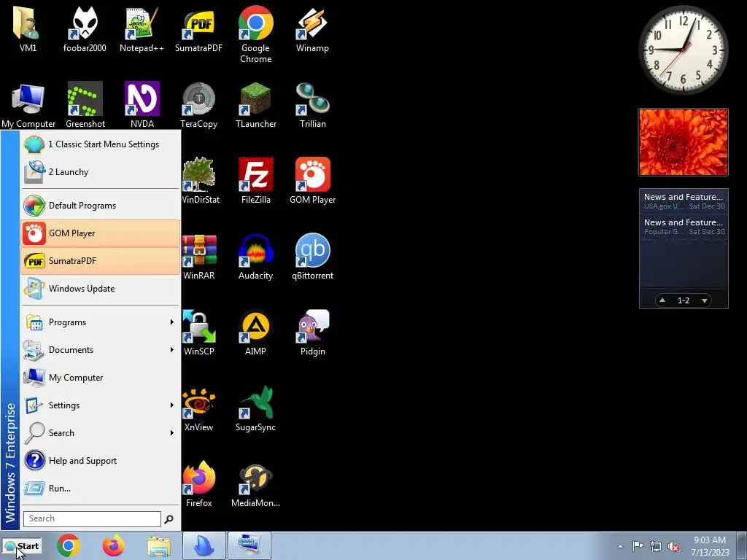Click the network tray icon
Viewport: 747px width, 560px height.
(656, 546)
